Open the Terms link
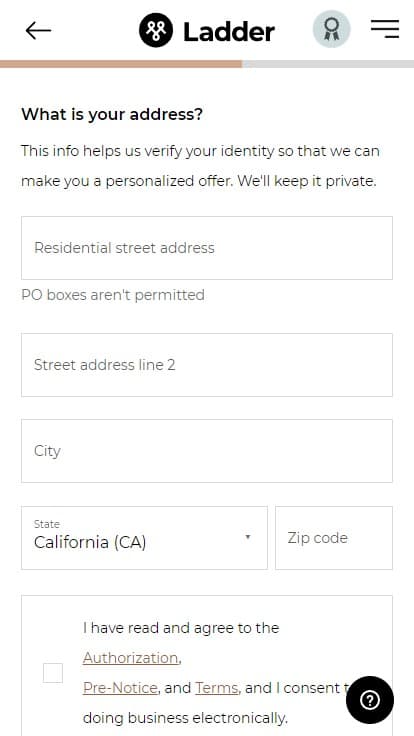 216,688
